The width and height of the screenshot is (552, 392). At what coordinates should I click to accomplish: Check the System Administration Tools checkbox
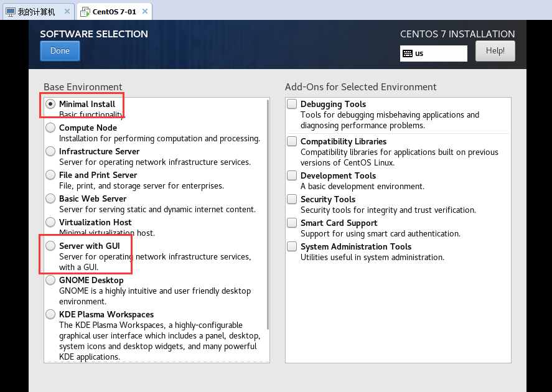[292, 246]
